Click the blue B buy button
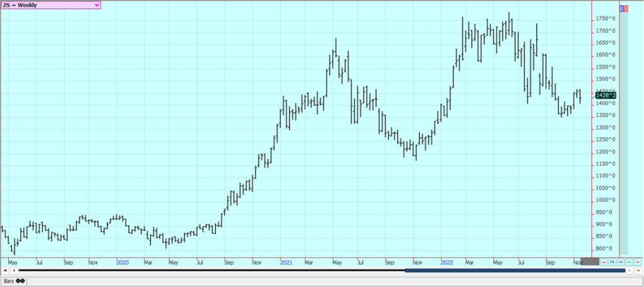644x287 pixels. [x=621, y=8]
